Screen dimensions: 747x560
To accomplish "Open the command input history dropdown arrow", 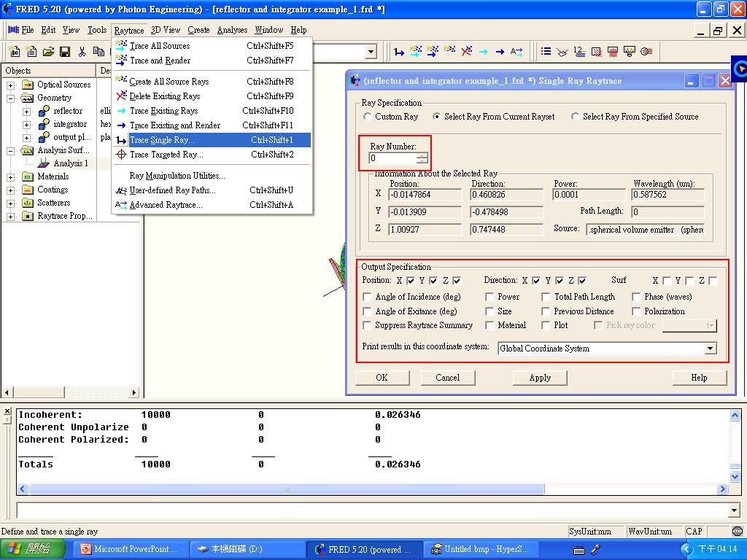I will 734,510.
